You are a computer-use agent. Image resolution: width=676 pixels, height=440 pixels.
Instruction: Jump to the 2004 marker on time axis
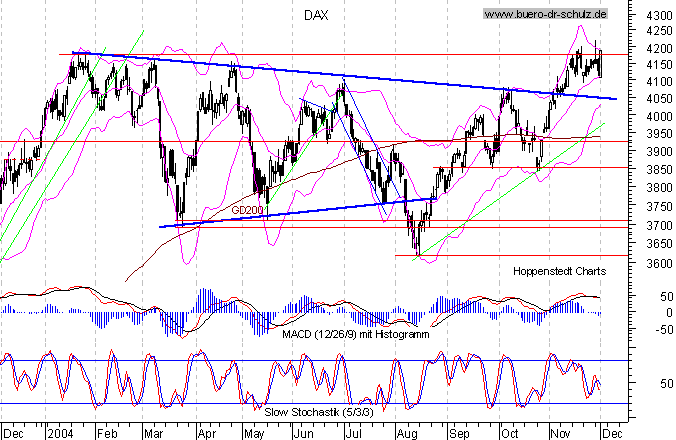click(x=59, y=433)
